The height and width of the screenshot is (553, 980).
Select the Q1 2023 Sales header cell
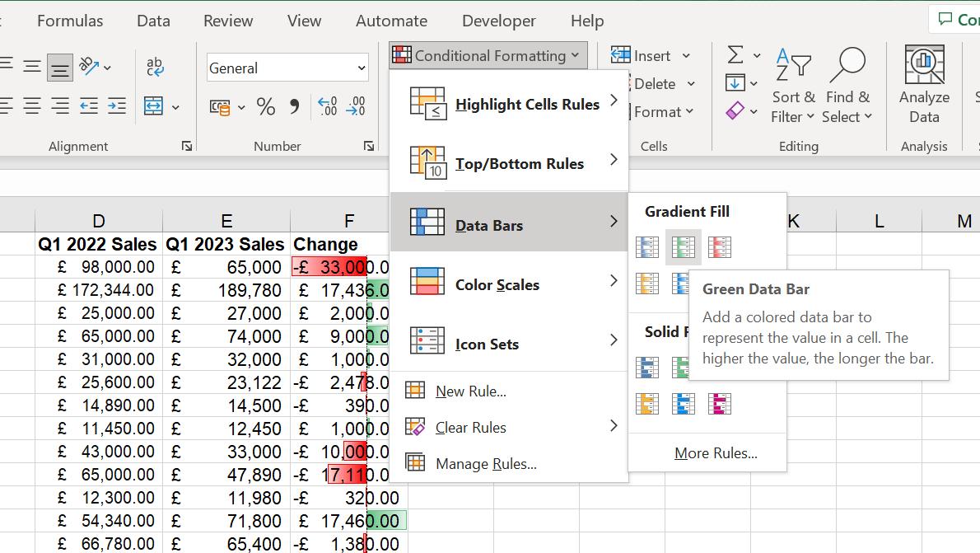(x=226, y=244)
